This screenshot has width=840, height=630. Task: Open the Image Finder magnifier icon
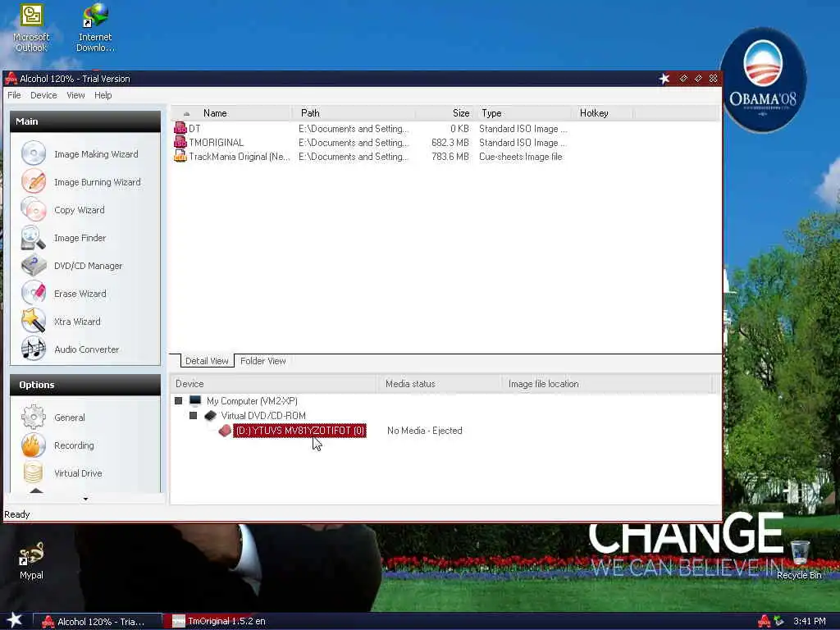tap(33, 237)
